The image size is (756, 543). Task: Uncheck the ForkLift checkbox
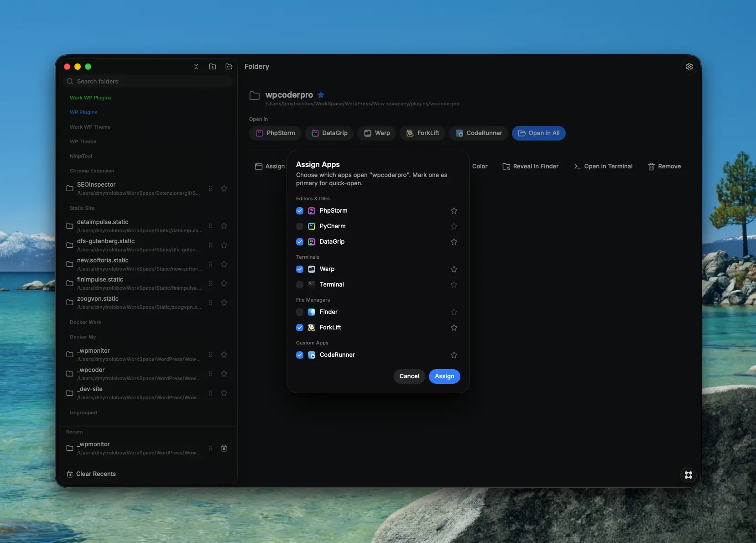tap(300, 328)
